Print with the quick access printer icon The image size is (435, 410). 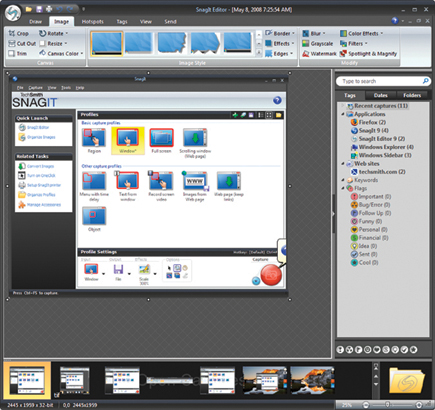tap(49, 9)
